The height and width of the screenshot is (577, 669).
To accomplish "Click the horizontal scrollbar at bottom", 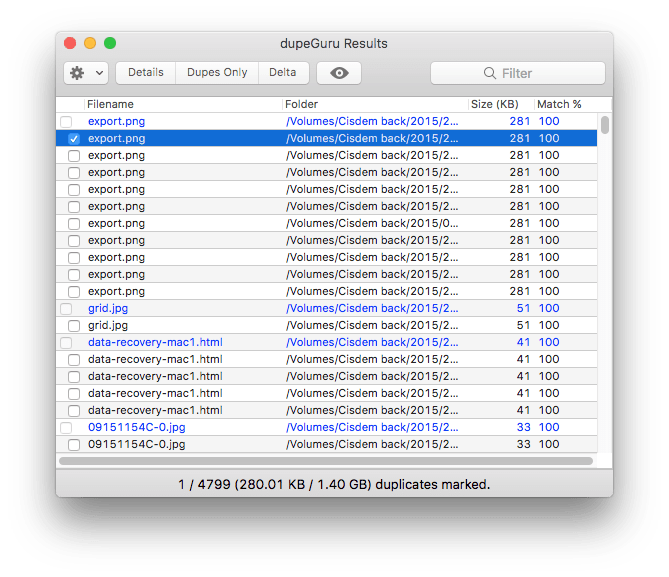I will 326,461.
